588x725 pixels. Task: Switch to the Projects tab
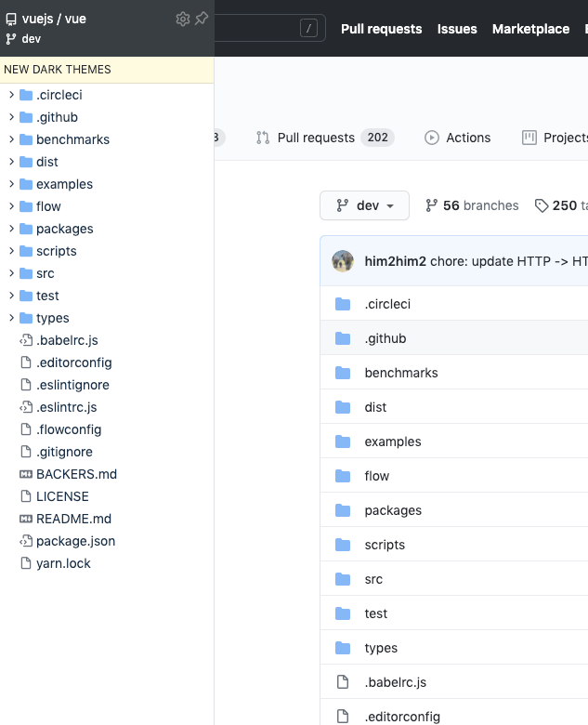pos(555,138)
